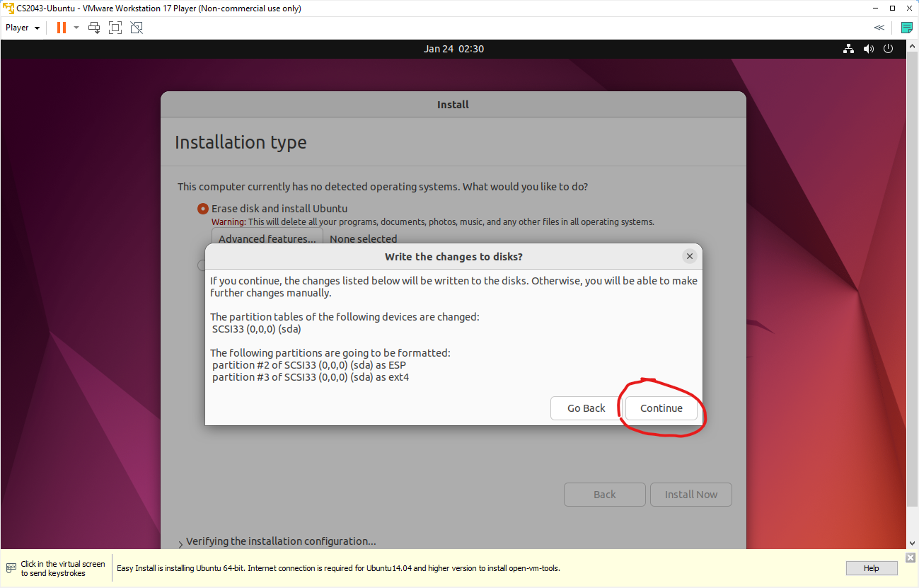The width and height of the screenshot is (919, 588).
Task: Open the Ubuntu power menu icon
Action: pos(889,49)
